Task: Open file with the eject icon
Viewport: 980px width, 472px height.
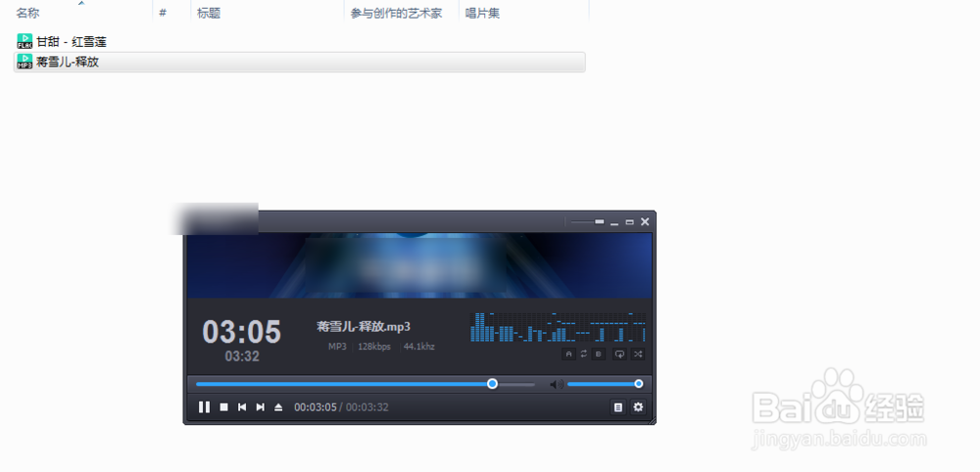Action: [278, 407]
